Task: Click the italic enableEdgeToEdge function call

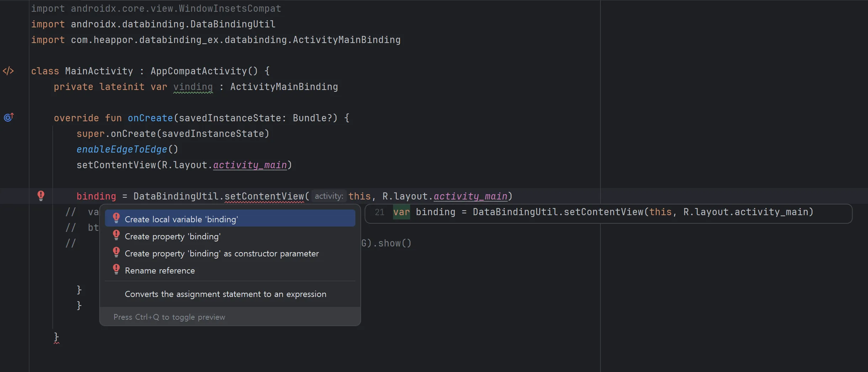Action: pyautogui.click(x=122, y=149)
